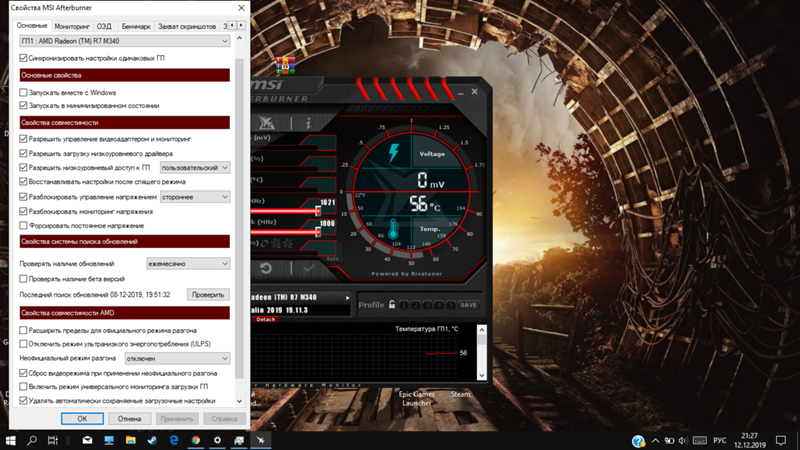The width and height of the screenshot is (800, 450).
Task: Open the Afterburner info (i) icon
Action: click(x=308, y=123)
